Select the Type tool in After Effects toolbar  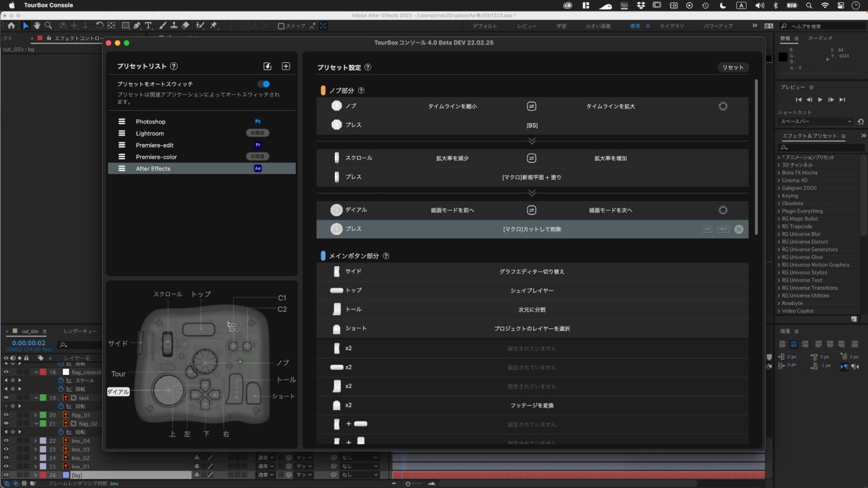click(x=149, y=26)
